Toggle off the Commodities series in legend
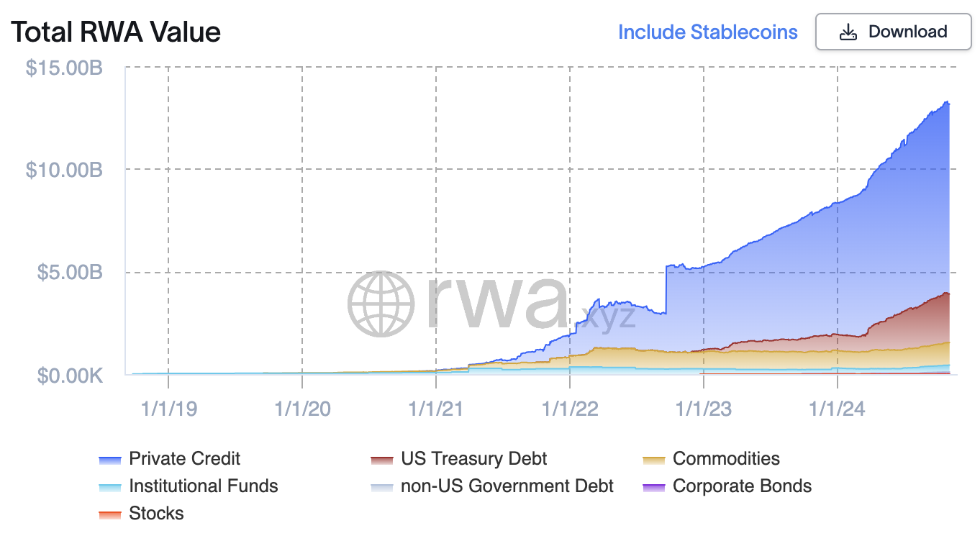The height and width of the screenshot is (541, 980). 725,458
